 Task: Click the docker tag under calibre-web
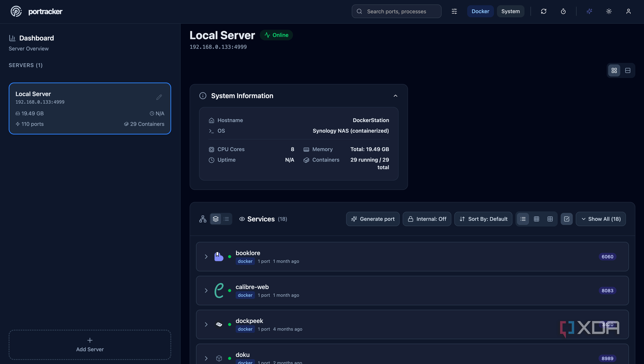pos(245,295)
